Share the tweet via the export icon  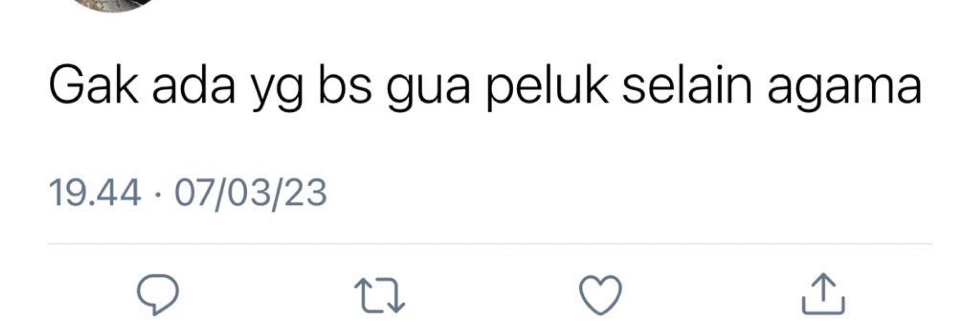[824, 294]
